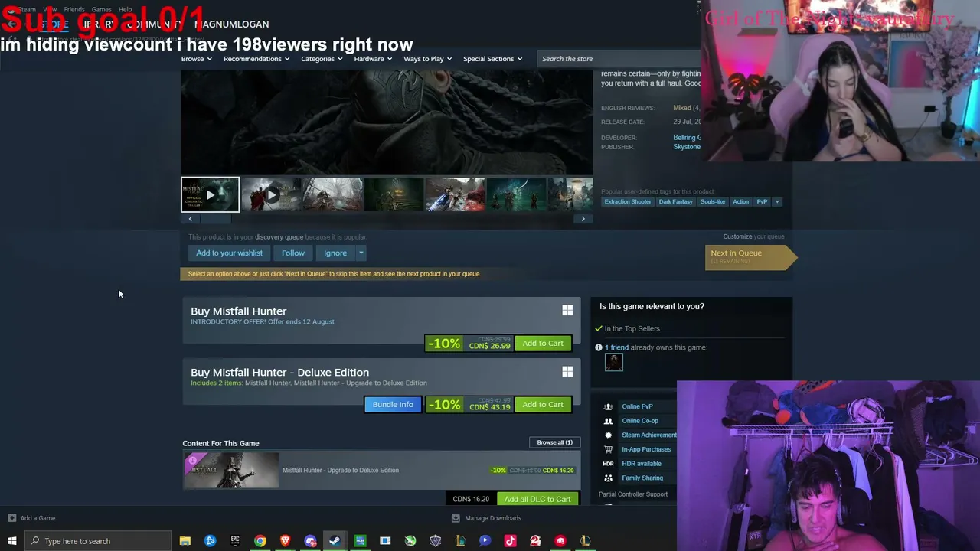Open the PvP tag
980x551 pixels.
(762, 202)
